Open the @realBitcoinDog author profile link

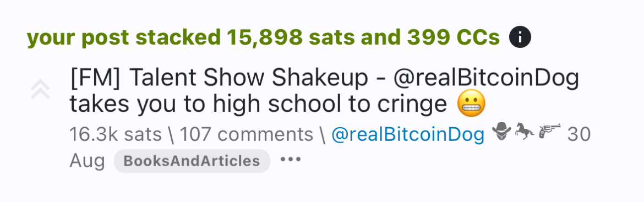[408, 135]
